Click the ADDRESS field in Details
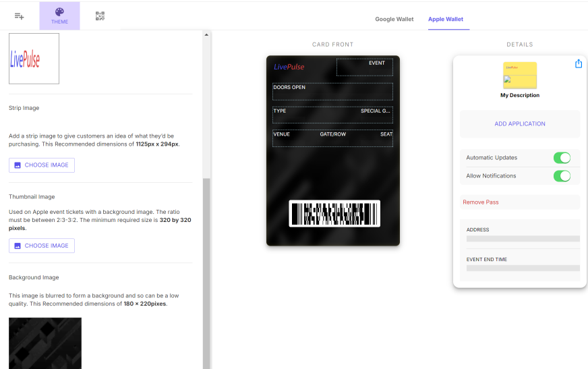Screen dimensions: 588x369 523,234
